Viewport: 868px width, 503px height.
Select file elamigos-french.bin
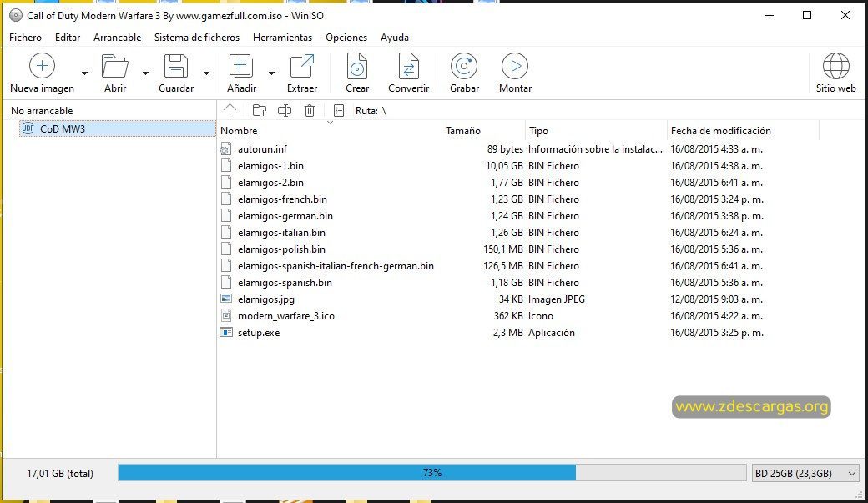coord(282,199)
